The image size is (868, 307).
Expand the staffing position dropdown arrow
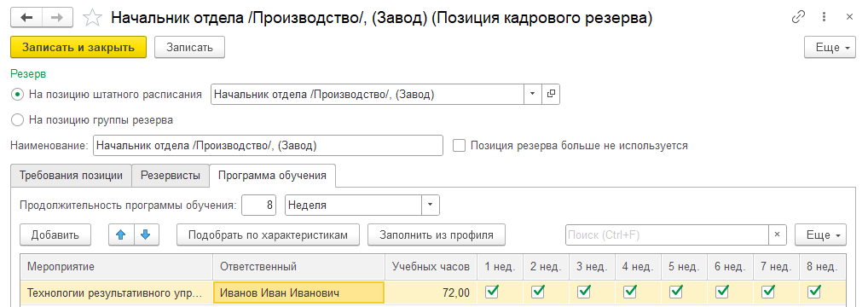(x=533, y=94)
